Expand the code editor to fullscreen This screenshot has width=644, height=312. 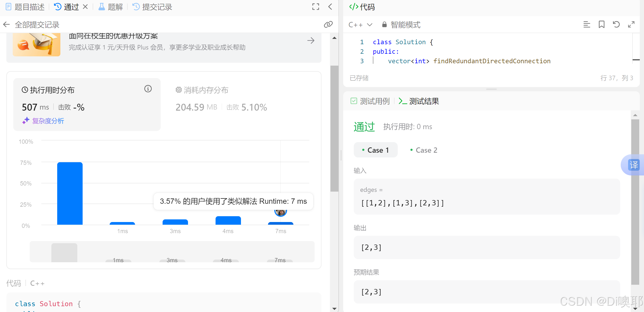[631, 24]
